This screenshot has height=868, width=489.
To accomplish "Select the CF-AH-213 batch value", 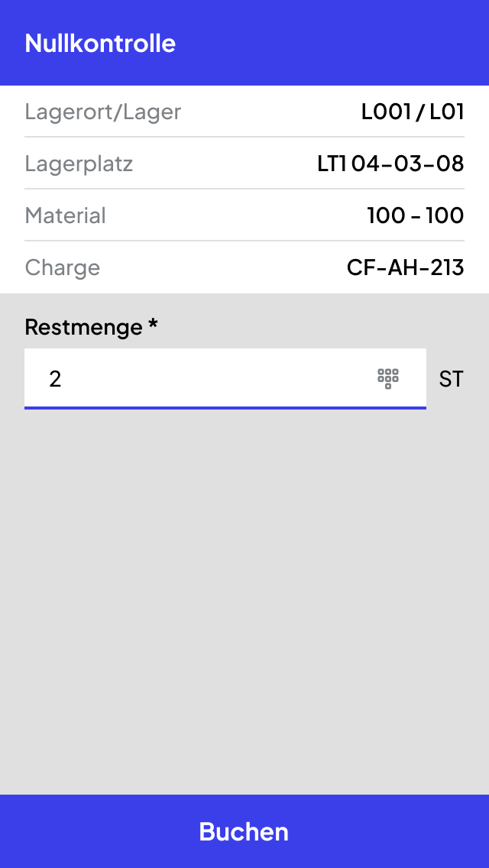I will point(406,267).
